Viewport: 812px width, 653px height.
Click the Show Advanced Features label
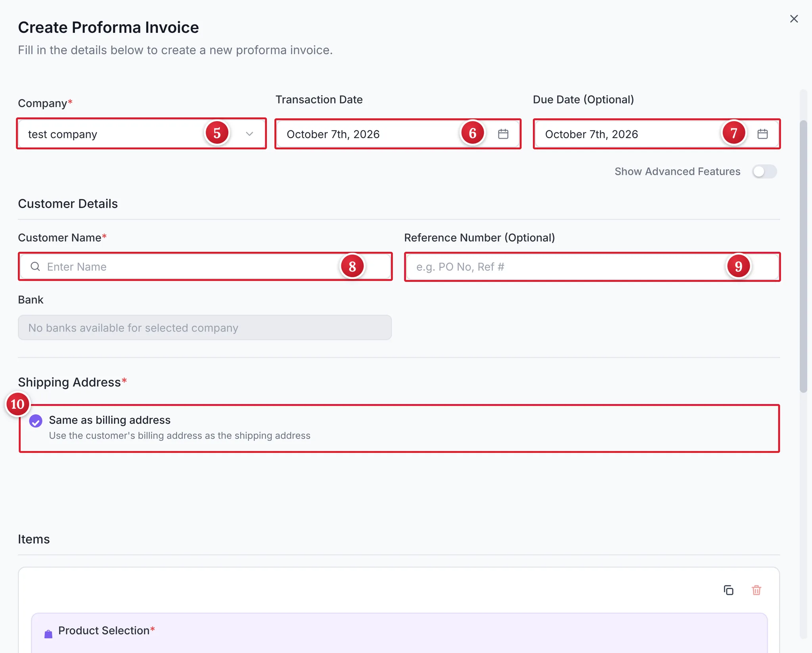pyautogui.click(x=677, y=172)
